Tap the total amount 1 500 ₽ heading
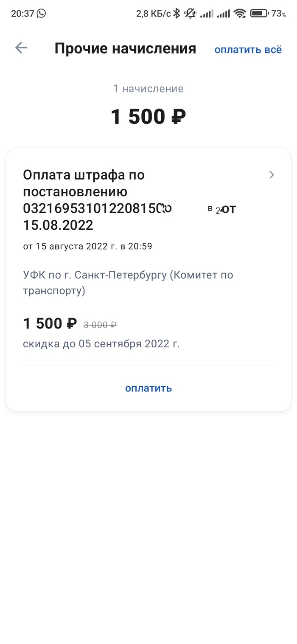The image size is (297, 644). pos(148,117)
